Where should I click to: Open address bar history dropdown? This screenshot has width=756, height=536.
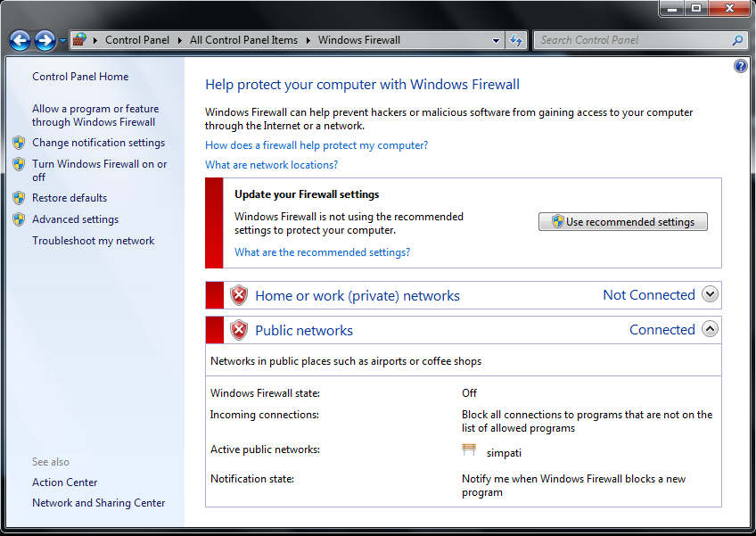496,40
